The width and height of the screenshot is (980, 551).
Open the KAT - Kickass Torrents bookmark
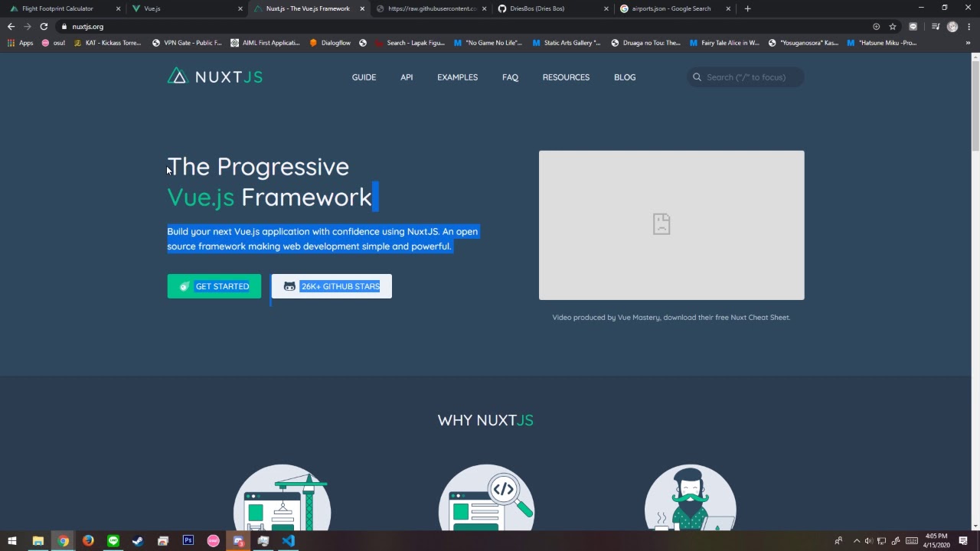click(x=108, y=43)
